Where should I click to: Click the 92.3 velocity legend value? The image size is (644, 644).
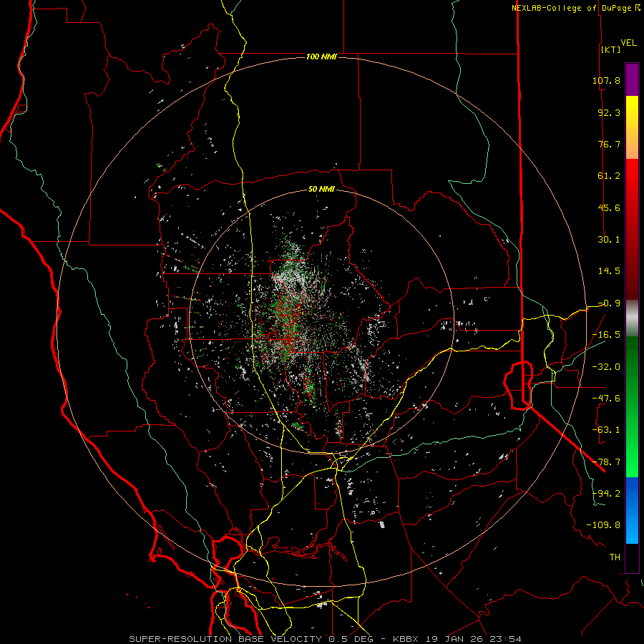click(609, 112)
